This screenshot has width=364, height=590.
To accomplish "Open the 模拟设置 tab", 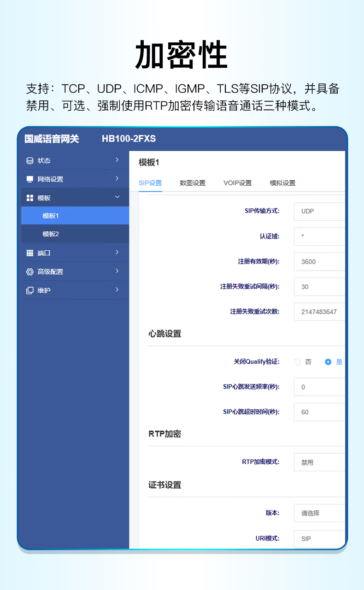I will pyautogui.click(x=282, y=183).
